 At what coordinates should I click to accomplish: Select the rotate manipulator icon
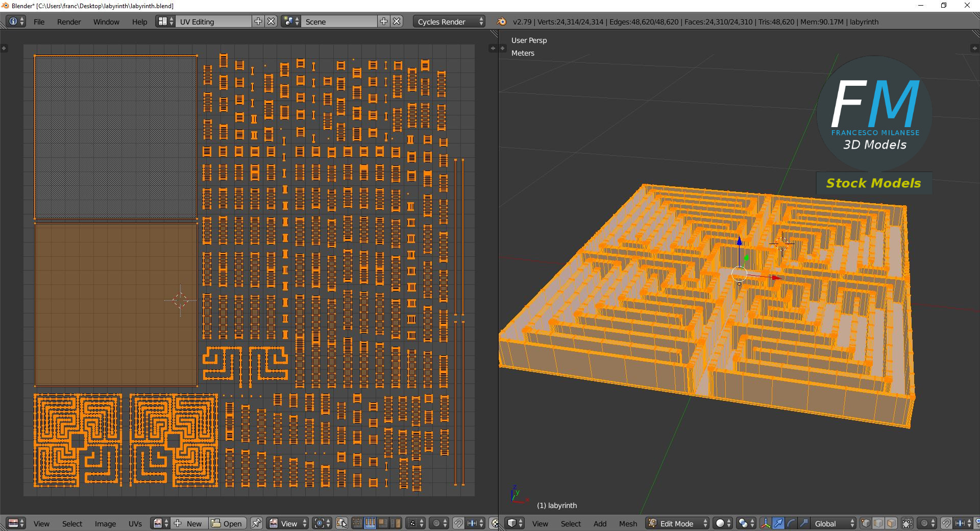791,523
